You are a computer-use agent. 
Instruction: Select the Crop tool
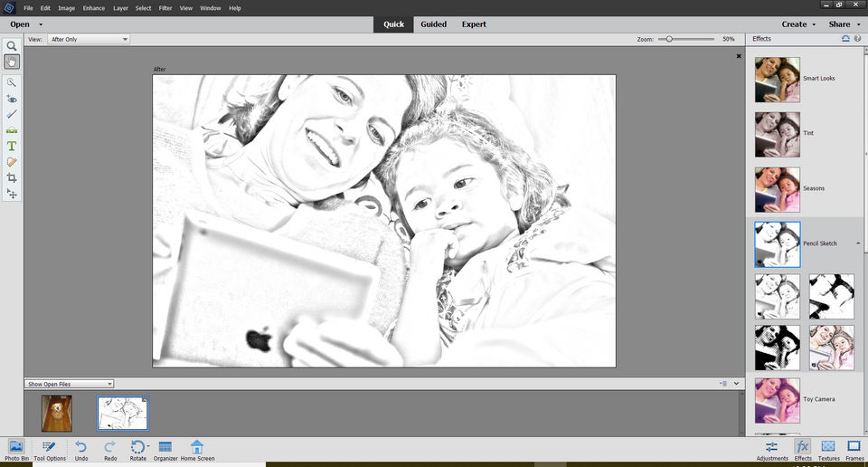(x=12, y=177)
